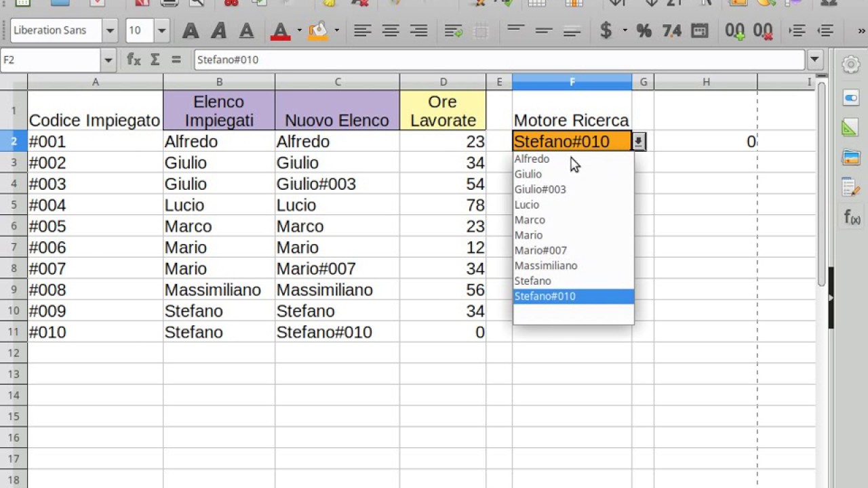Select column C header
Viewport: 868px width, 488px height.
click(x=338, y=82)
